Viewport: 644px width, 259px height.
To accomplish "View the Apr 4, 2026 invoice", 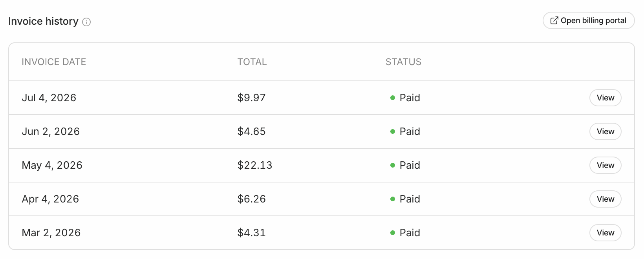I will pyautogui.click(x=605, y=199).
